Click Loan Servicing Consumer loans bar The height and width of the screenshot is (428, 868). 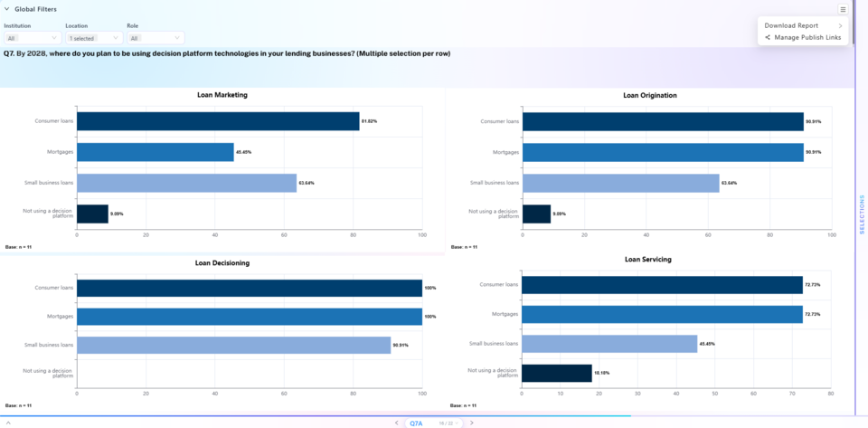tap(662, 285)
